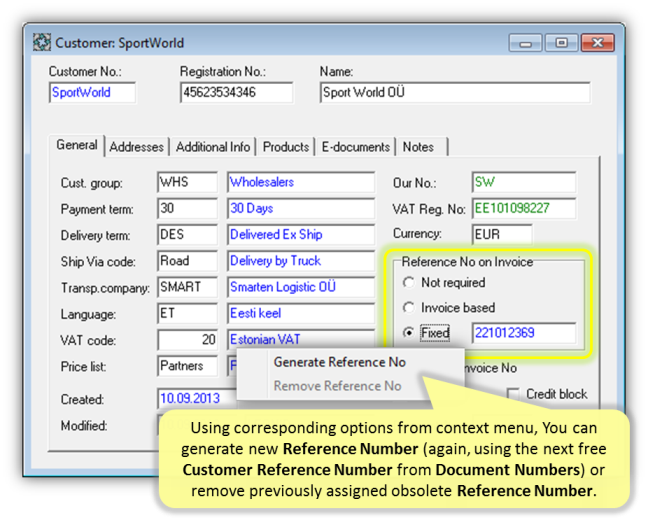Minimize the Customer: SportWorld window
648x520 pixels.
[x=526, y=43]
